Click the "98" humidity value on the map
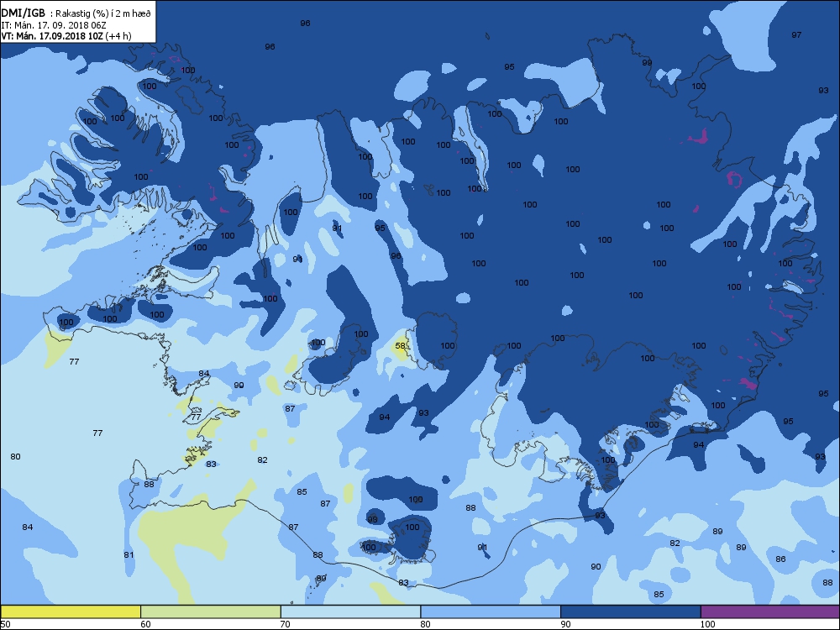The height and width of the screenshot is (630, 840). coord(372,520)
